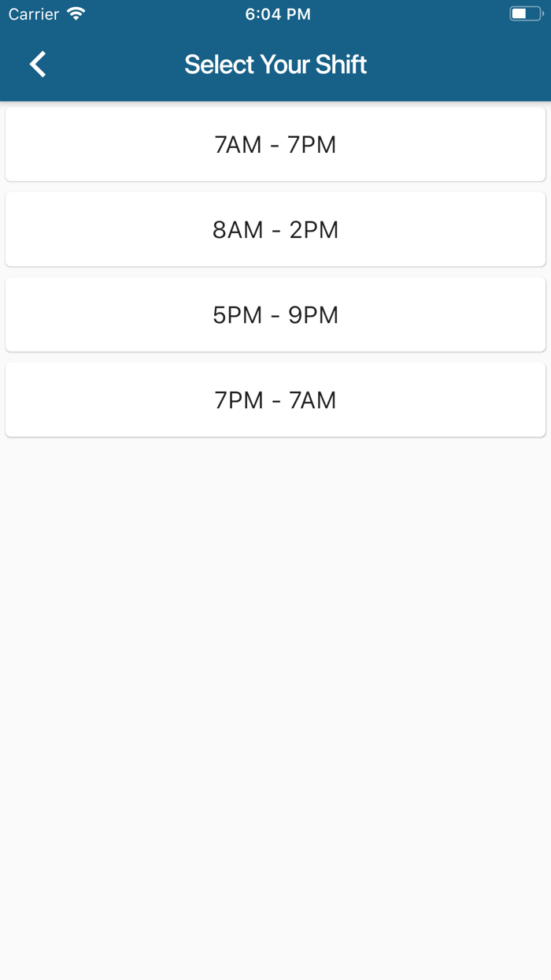
Task: Select the night shift 7PM - 7AM card
Action: [275, 399]
